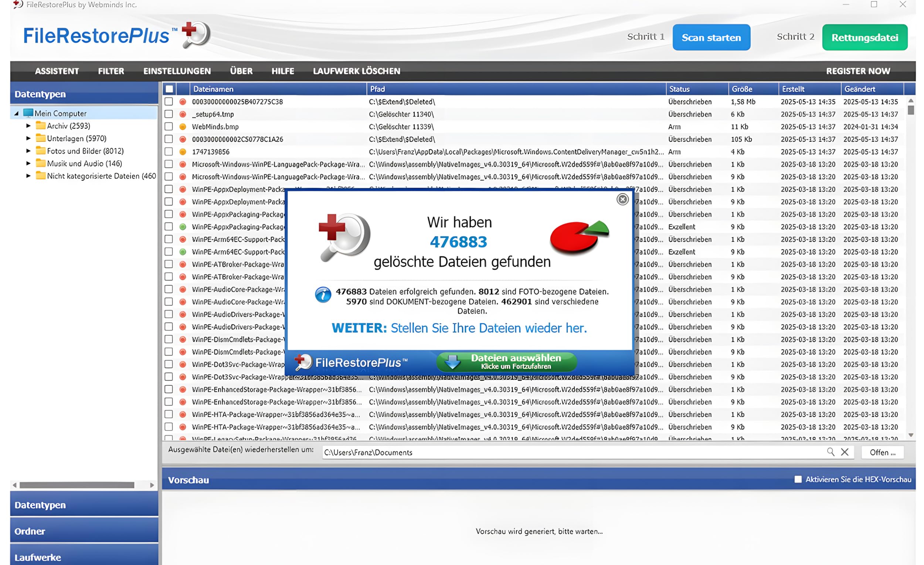Select the Unterlagen folder icon
The width and height of the screenshot is (924, 565).
click(x=41, y=138)
